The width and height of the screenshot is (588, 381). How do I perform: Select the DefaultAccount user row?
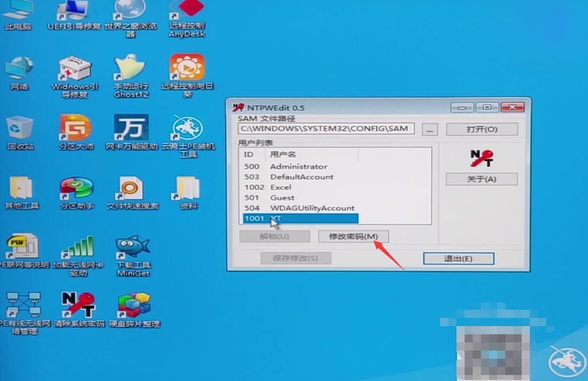pos(301,177)
